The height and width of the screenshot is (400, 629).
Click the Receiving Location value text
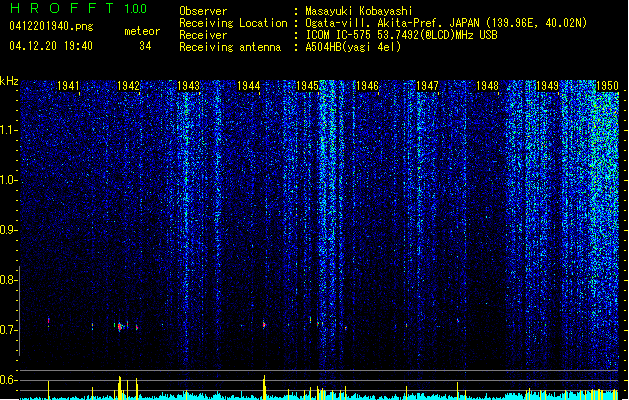tap(446, 23)
